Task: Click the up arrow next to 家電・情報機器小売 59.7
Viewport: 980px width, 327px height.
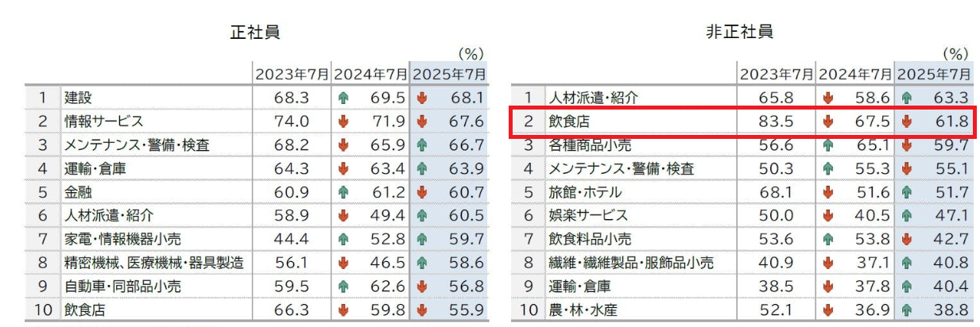Action: click(x=421, y=240)
